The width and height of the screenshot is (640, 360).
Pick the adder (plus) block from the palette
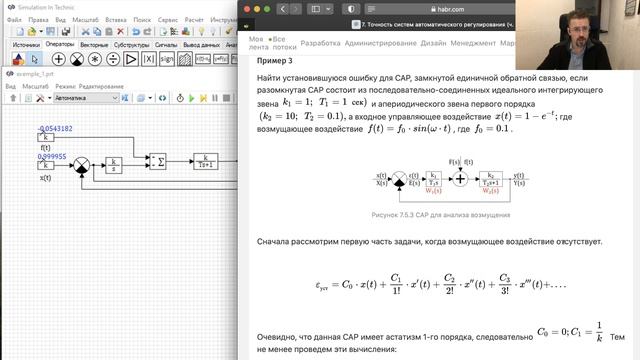point(58,59)
